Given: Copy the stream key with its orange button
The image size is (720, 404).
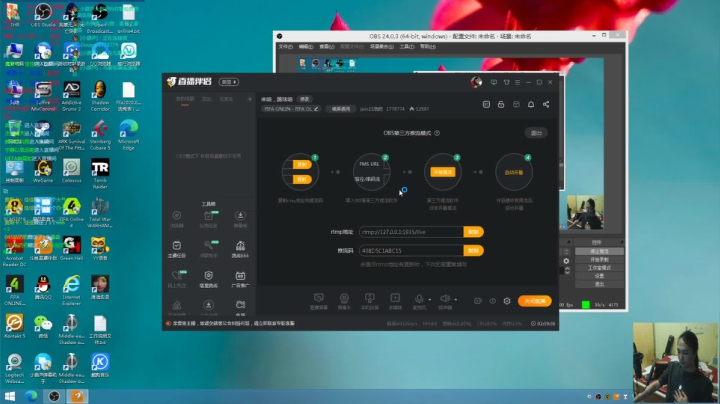Looking at the screenshot, I should click(473, 251).
